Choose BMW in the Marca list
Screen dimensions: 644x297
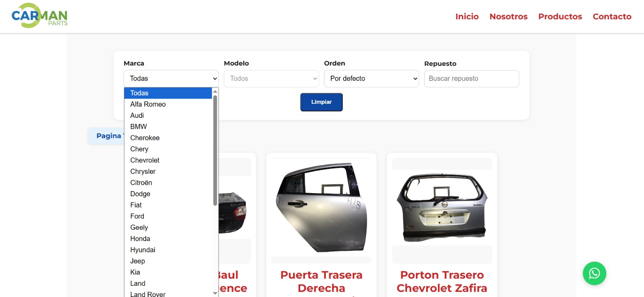click(138, 126)
